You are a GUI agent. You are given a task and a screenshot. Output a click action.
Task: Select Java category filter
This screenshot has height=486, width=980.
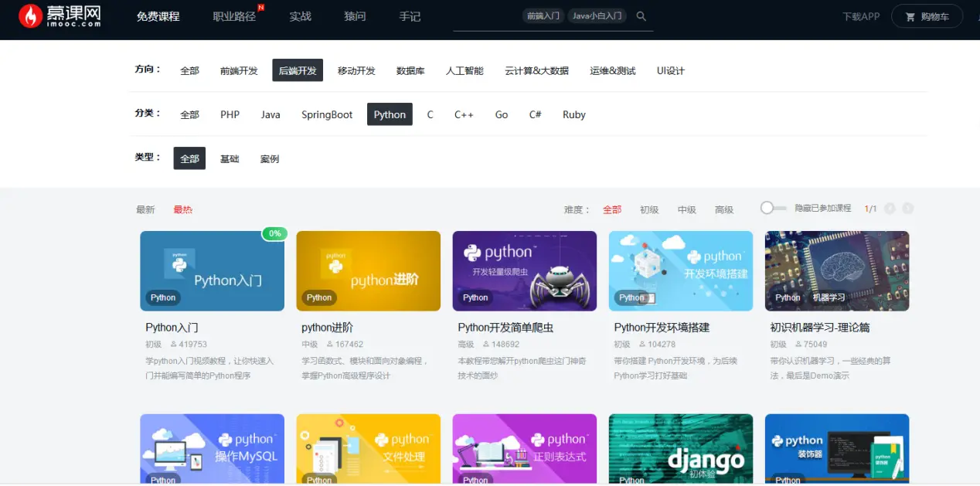click(271, 114)
